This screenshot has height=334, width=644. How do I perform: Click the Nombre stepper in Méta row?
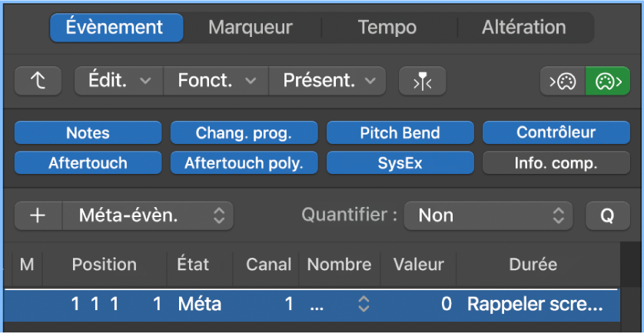[363, 304]
